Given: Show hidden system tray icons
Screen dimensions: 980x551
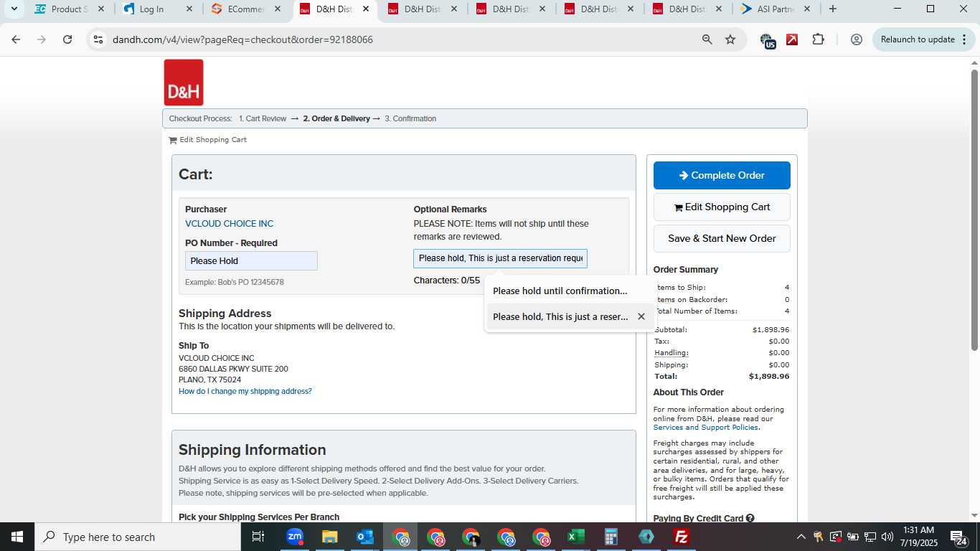Looking at the screenshot, I should point(801,537).
